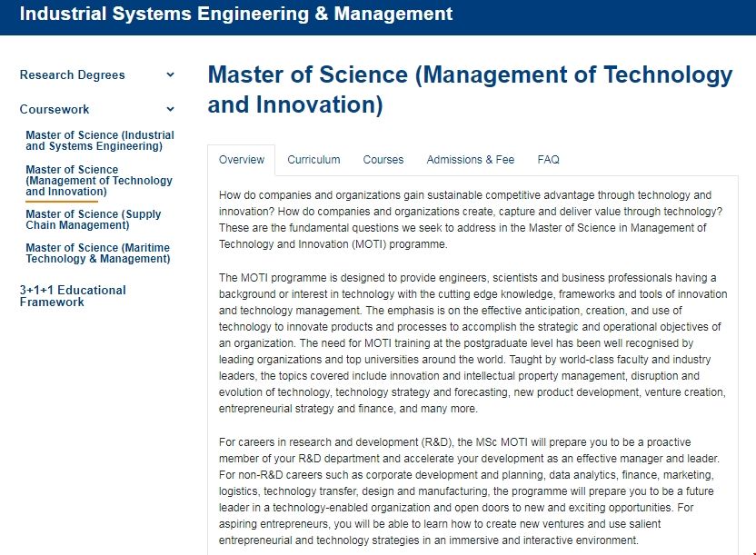The width and height of the screenshot is (756, 555).
Task: Open the 3+1+1 Educational Framework link
Action: 73,296
